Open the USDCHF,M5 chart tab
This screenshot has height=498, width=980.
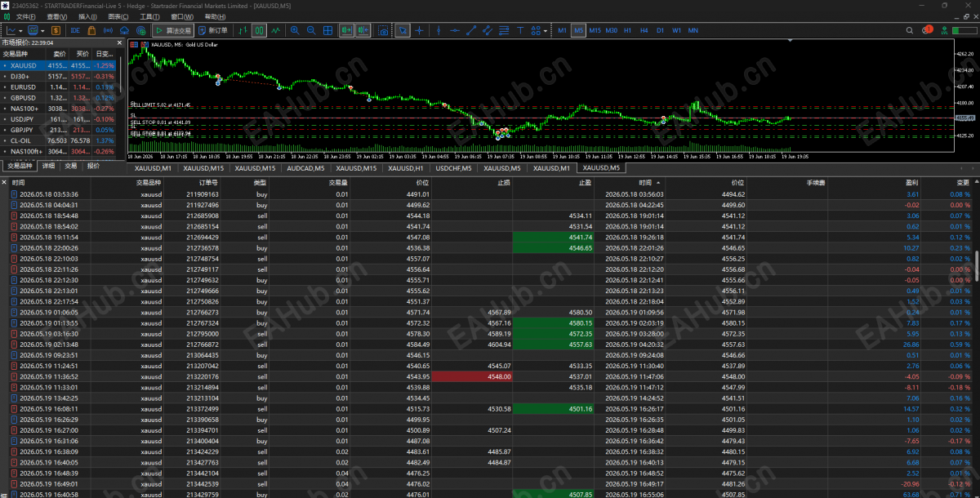pyautogui.click(x=454, y=167)
